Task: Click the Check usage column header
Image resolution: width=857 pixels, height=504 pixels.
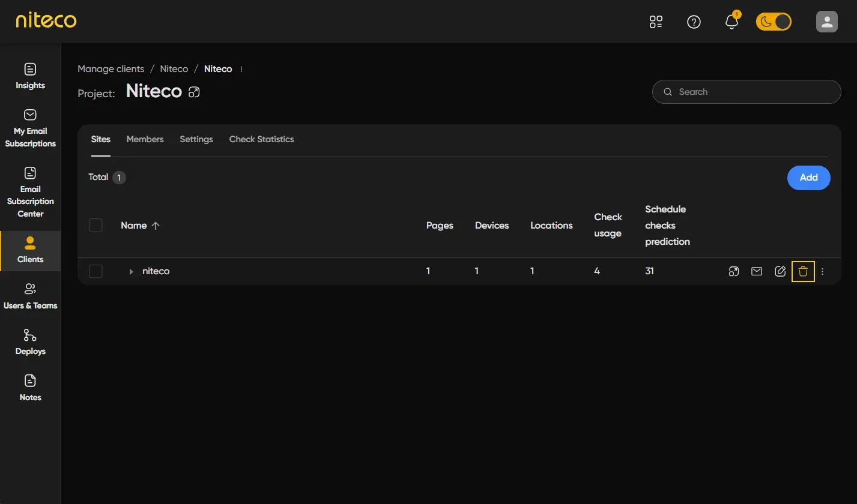Action: pyautogui.click(x=608, y=225)
